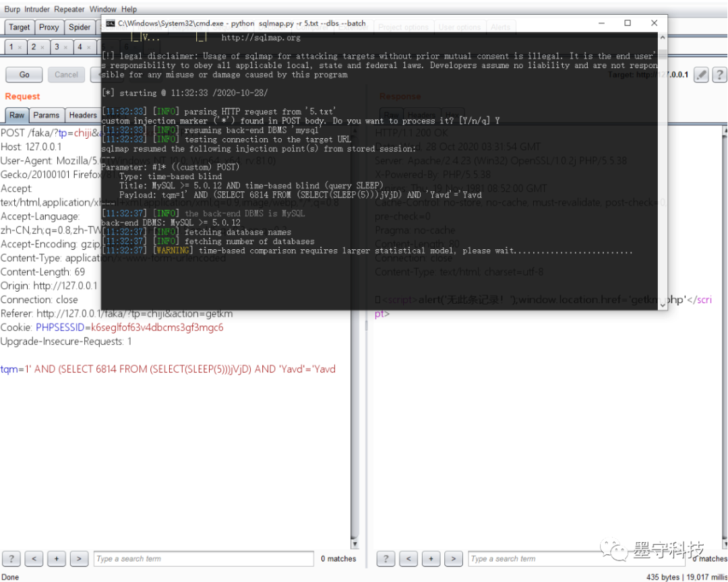This screenshot has height=582, width=728.
Task: Select Repeater request tab 3
Action: 57,47
